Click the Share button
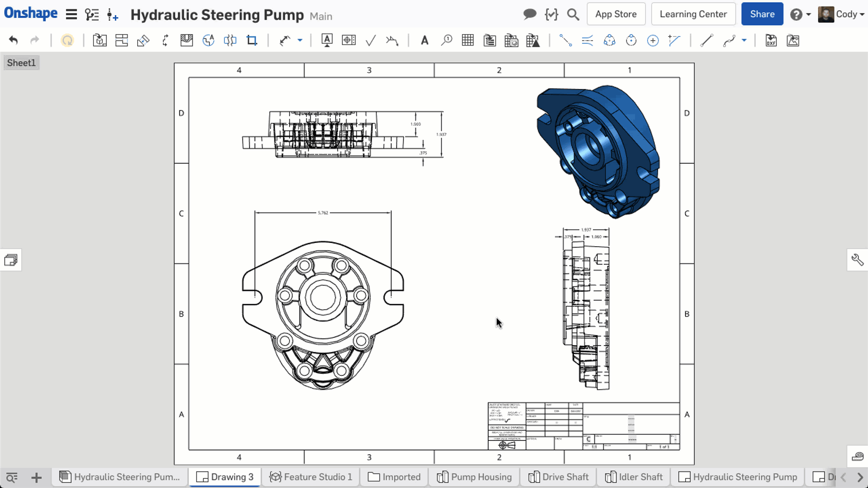Viewport: 868px width, 488px height. tap(762, 14)
